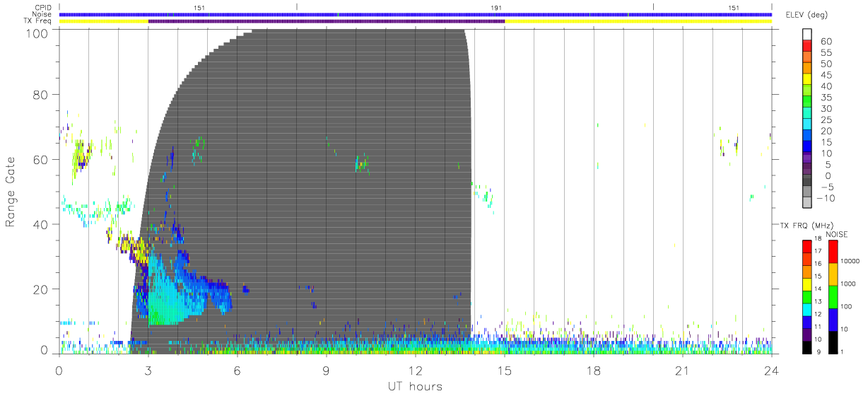
Task: Click x-axis tick label 6
Action: (237, 370)
